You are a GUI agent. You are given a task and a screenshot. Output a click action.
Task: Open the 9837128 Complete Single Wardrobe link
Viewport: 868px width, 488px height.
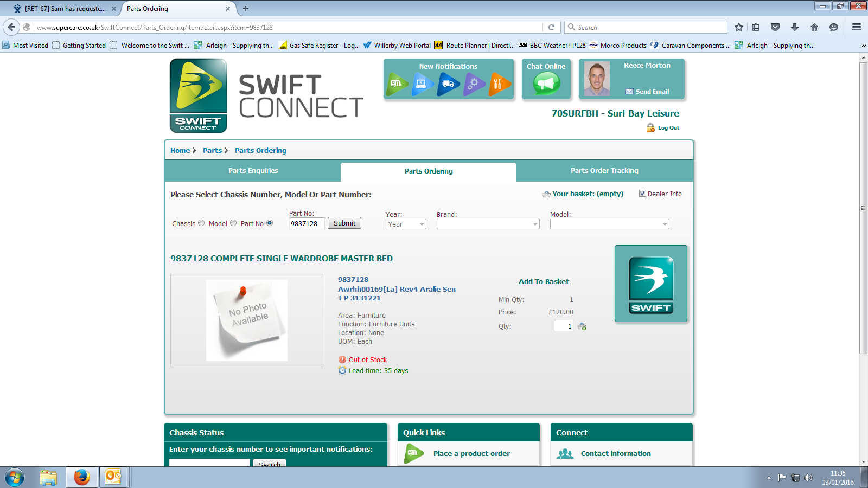tap(282, 259)
